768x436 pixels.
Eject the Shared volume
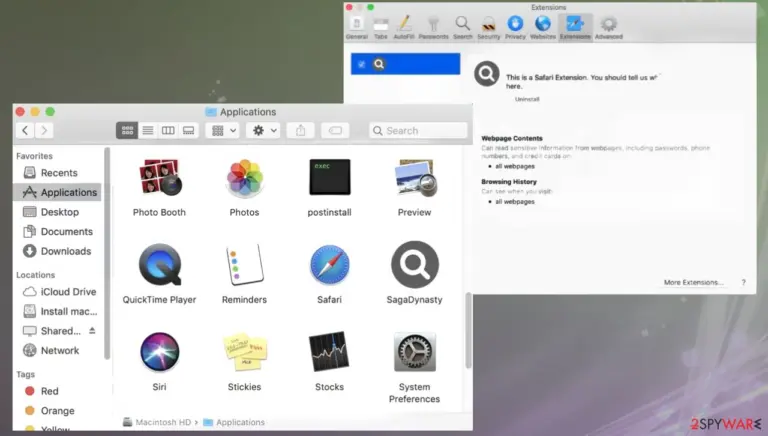coord(92,331)
